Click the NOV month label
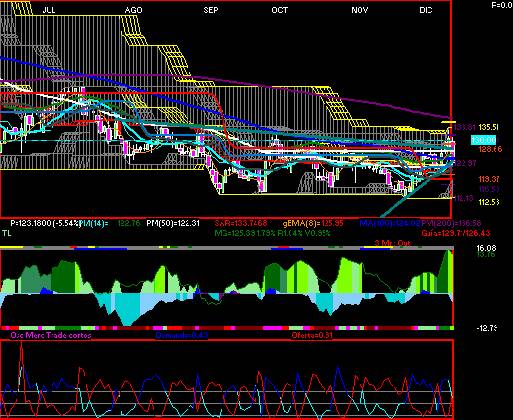The height and width of the screenshot is (420, 513). [x=360, y=10]
